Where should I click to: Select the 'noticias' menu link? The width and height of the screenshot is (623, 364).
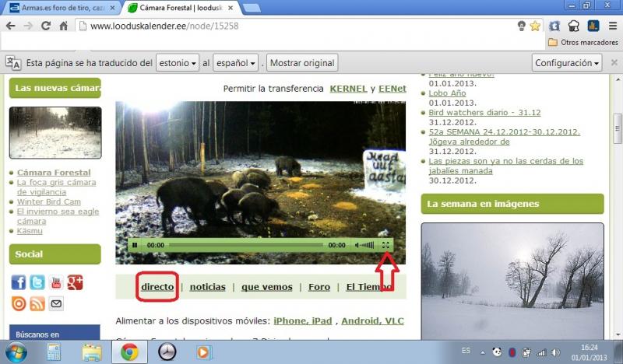[207, 287]
